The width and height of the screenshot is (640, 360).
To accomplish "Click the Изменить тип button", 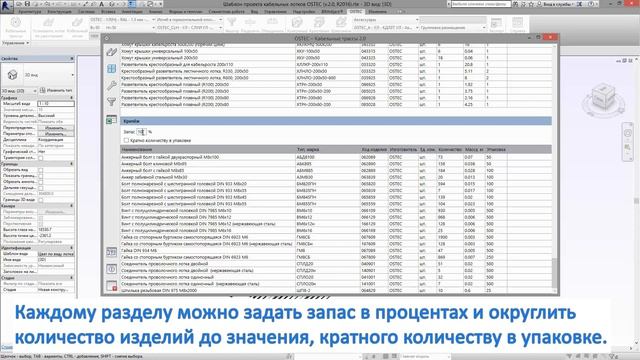I will (x=57, y=90).
